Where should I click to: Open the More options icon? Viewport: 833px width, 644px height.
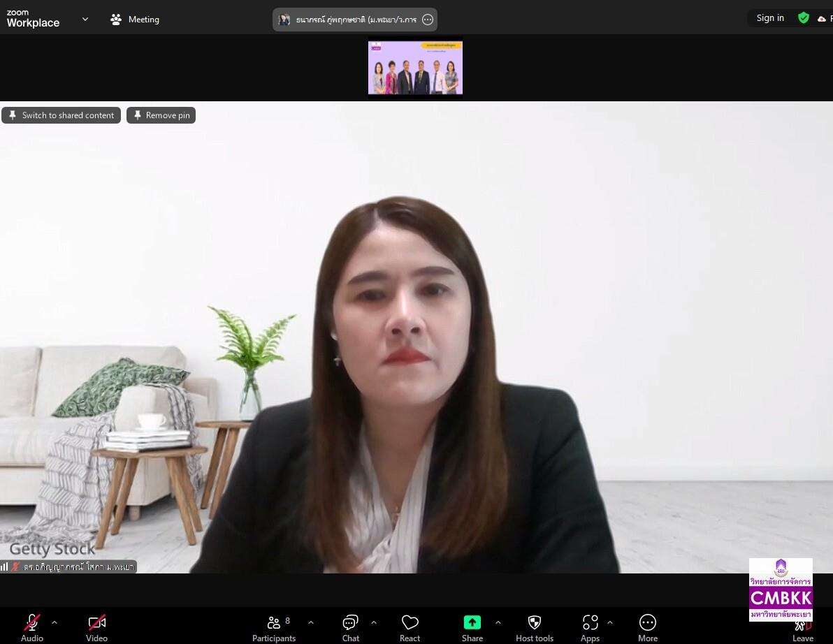pos(648,622)
